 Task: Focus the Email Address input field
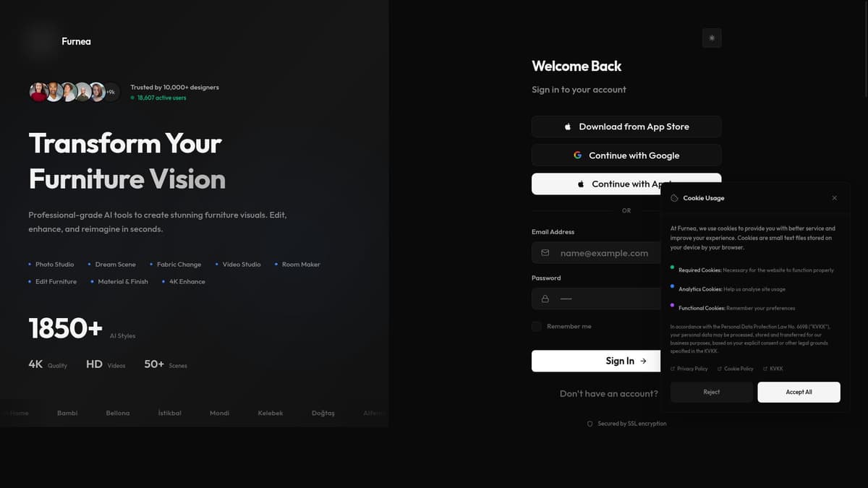pos(606,253)
